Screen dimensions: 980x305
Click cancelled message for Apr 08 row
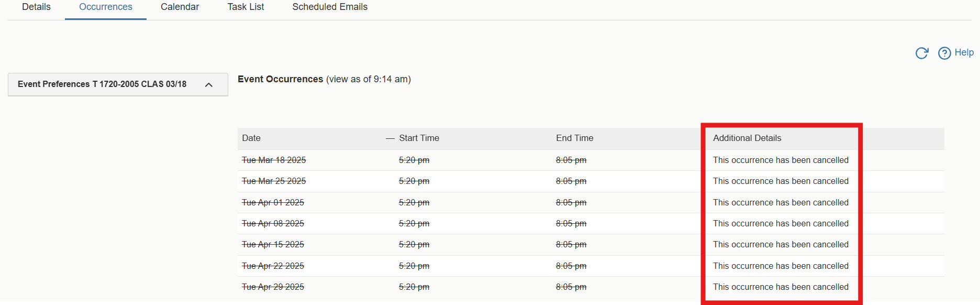coord(781,223)
